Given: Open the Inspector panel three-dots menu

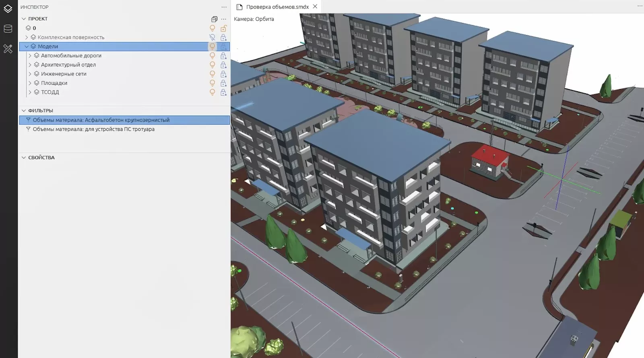Looking at the screenshot, I should 224,7.
